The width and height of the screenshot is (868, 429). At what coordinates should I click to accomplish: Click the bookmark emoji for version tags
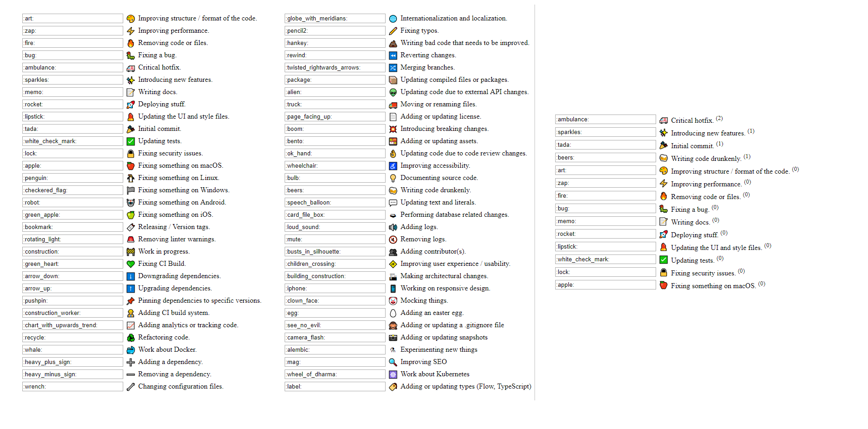pos(130,227)
